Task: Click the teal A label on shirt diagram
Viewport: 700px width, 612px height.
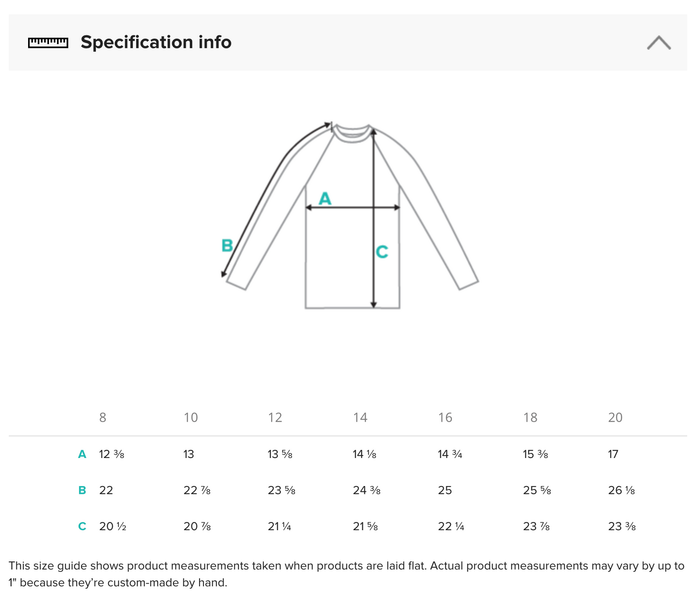Action: [325, 199]
